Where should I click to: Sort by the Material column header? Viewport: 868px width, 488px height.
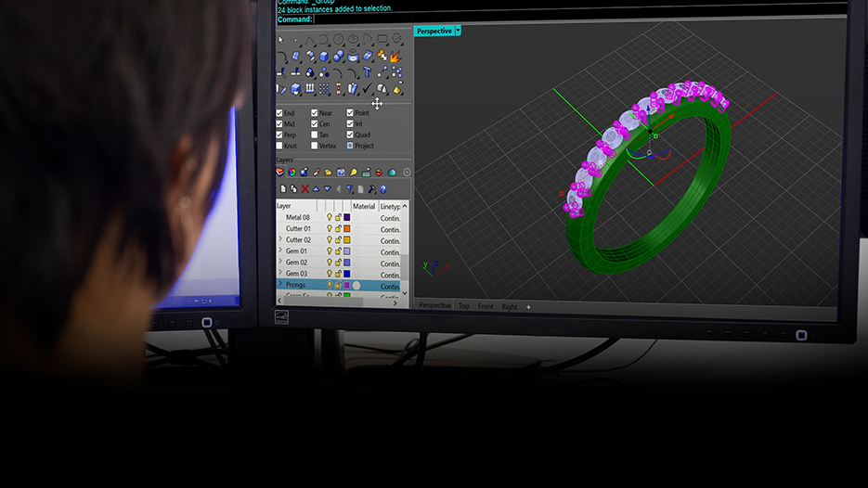pyautogui.click(x=364, y=206)
